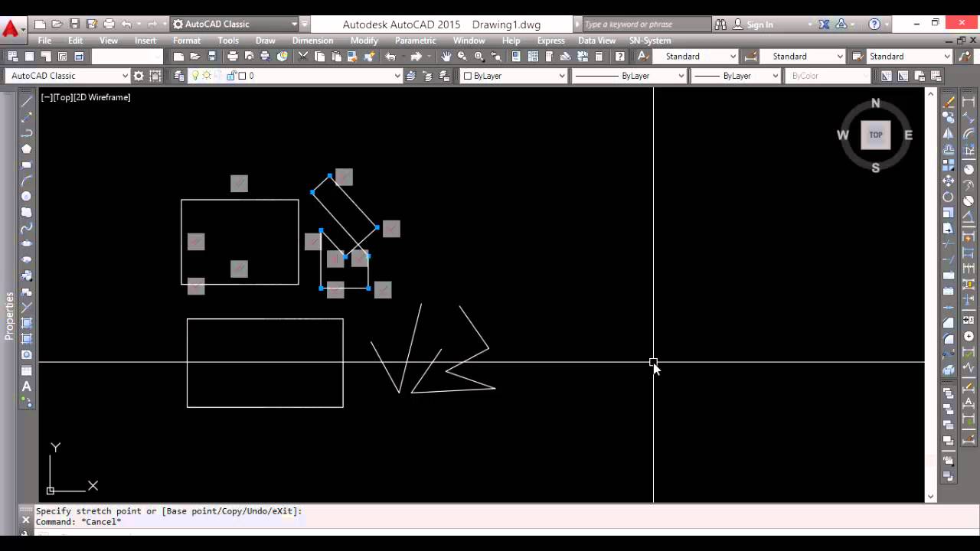The height and width of the screenshot is (551, 980).
Task: Open the Parametric menu
Action: [416, 41]
